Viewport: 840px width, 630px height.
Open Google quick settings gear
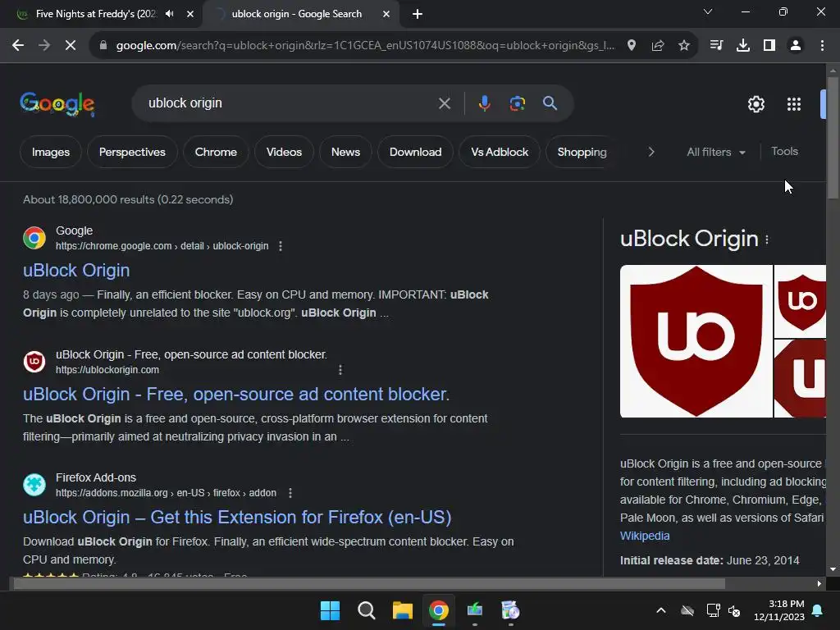[756, 104]
